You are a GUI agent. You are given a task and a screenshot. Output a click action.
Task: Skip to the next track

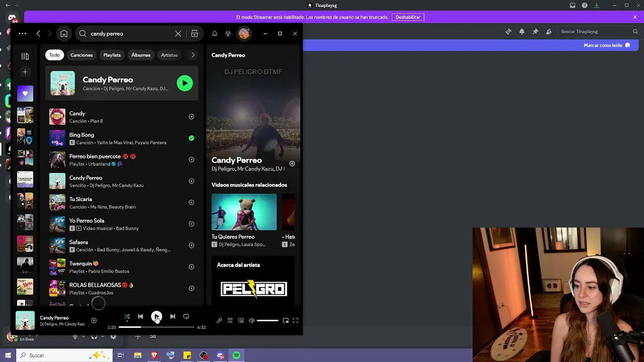[173, 317]
